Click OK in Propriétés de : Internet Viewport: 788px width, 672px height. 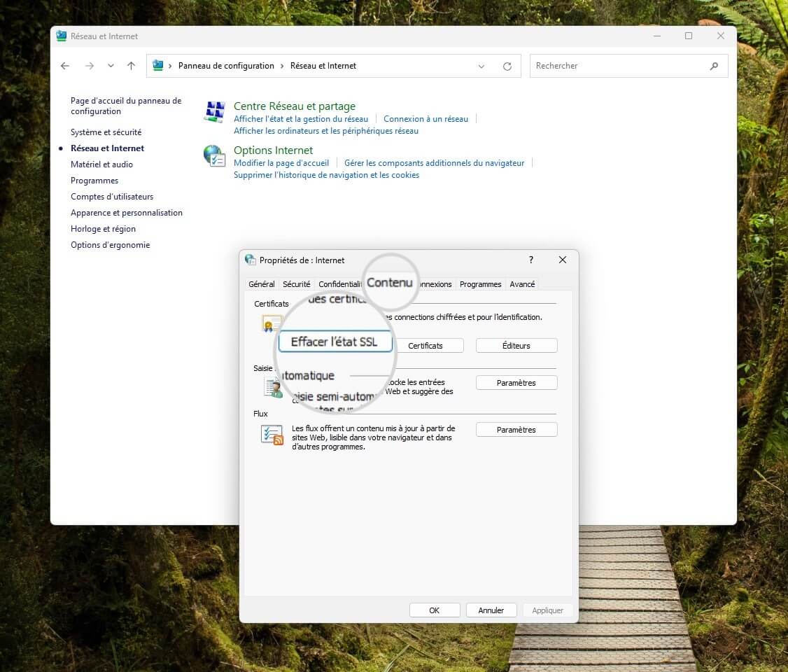click(434, 610)
